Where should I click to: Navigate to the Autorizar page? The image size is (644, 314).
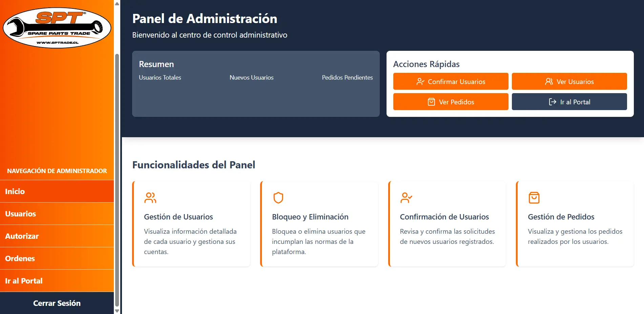22,236
